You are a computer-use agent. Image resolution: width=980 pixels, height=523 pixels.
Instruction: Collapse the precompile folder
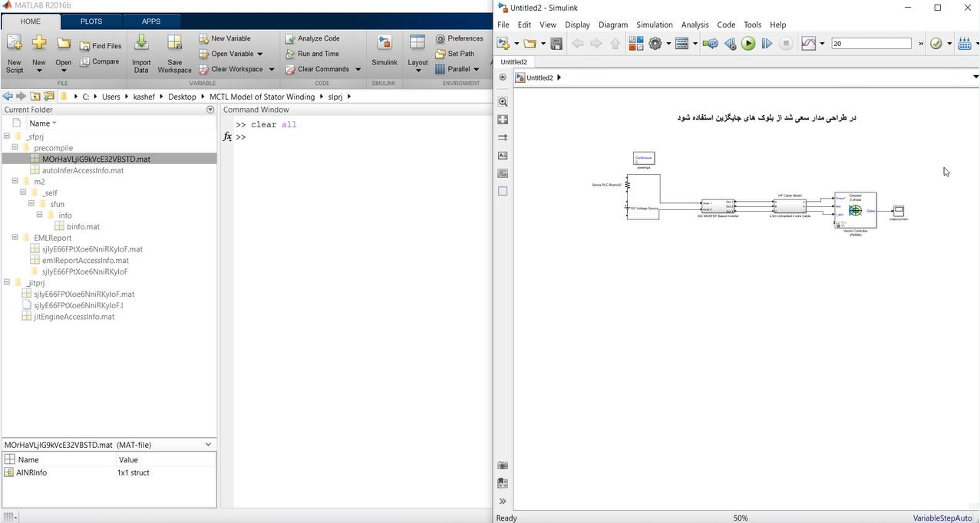click(15, 147)
